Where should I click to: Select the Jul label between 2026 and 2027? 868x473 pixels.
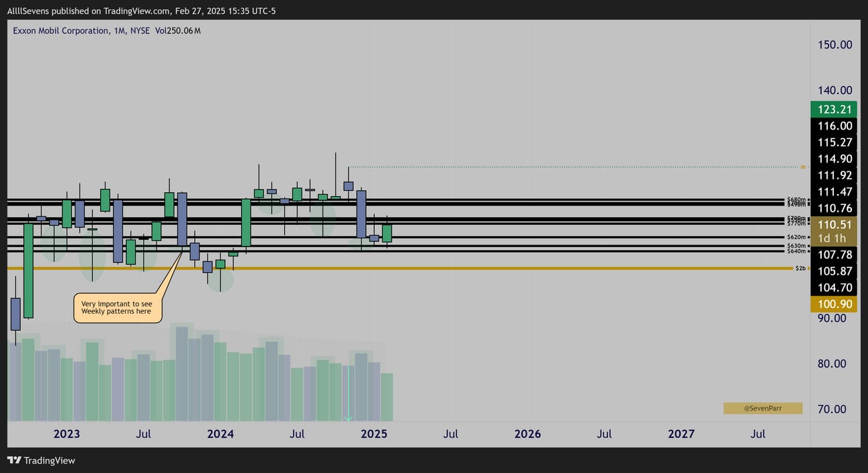coord(604,434)
